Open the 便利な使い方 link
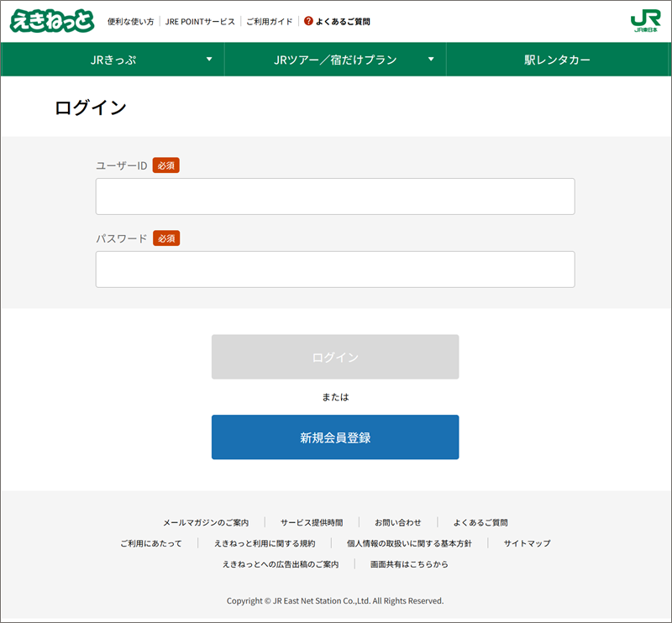This screenshot has width=672, height=623. [x=130, y=21]
